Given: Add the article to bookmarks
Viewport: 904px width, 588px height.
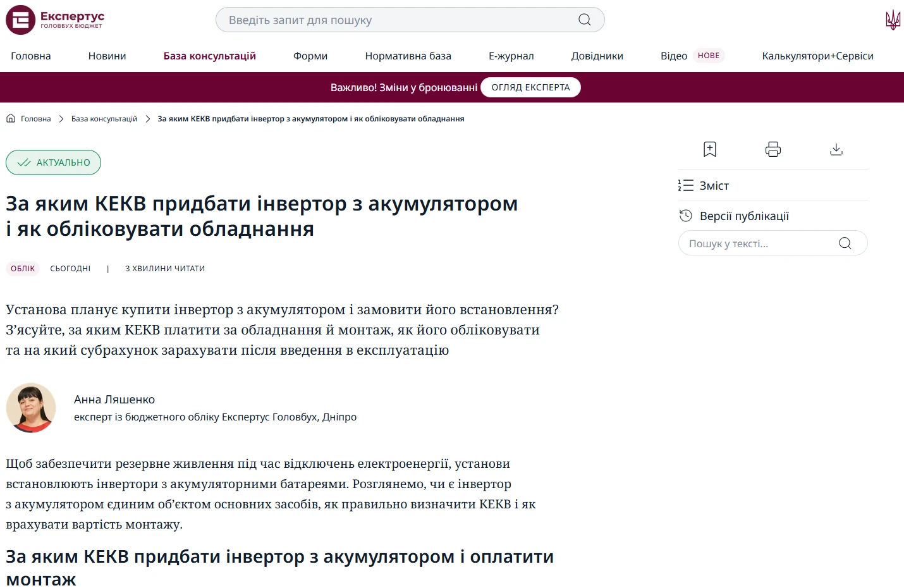Looking at the screenshot, I should pos(710,149).
